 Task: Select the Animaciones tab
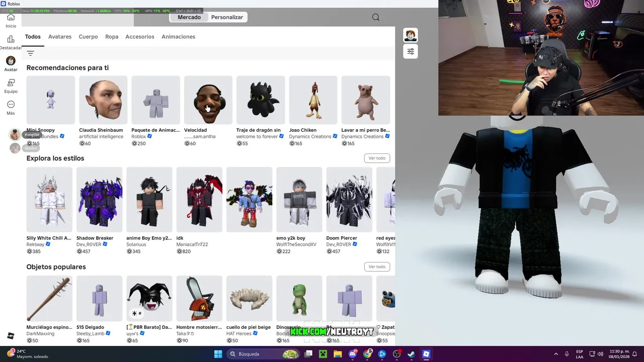point(178,37)
